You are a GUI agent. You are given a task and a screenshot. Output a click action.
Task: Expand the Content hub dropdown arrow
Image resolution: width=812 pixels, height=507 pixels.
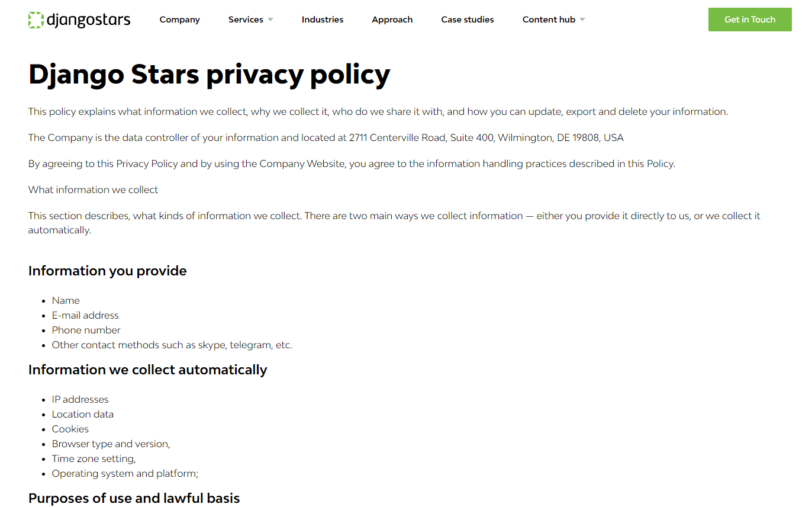tap(582, 20)
